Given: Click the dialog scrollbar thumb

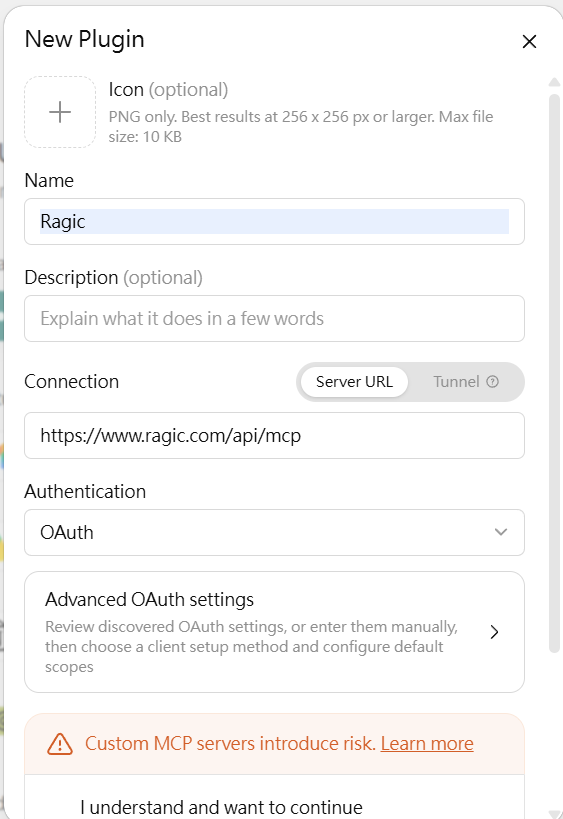Looking at the screenshot, I should pos(554,373).
